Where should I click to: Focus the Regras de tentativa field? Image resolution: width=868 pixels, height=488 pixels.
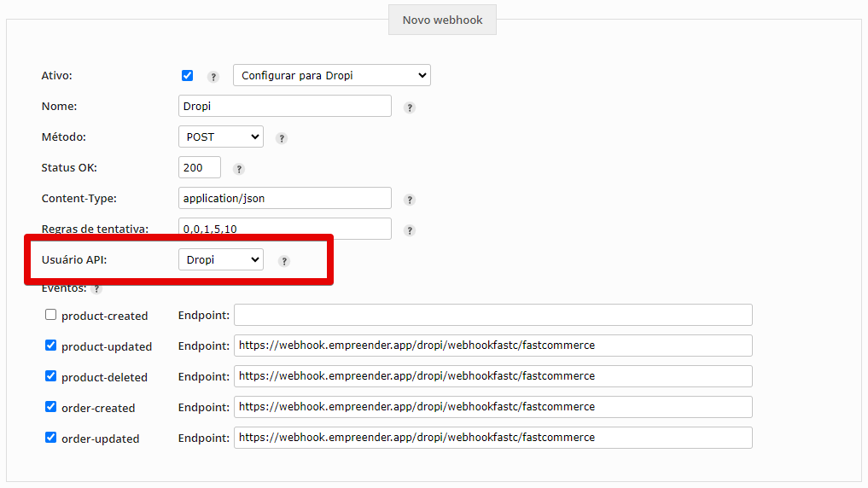(x=284, y=229)
